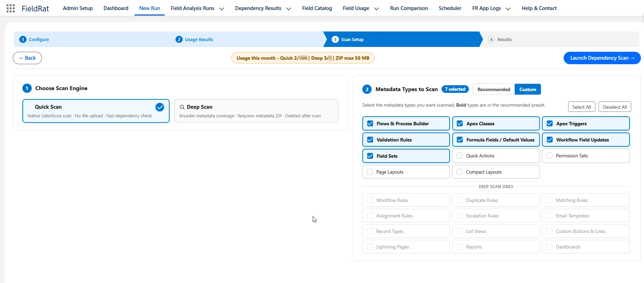Click disabled Escalation Rules option
The height and width of the screenshot is (283, 644).
tap(496, 216)
